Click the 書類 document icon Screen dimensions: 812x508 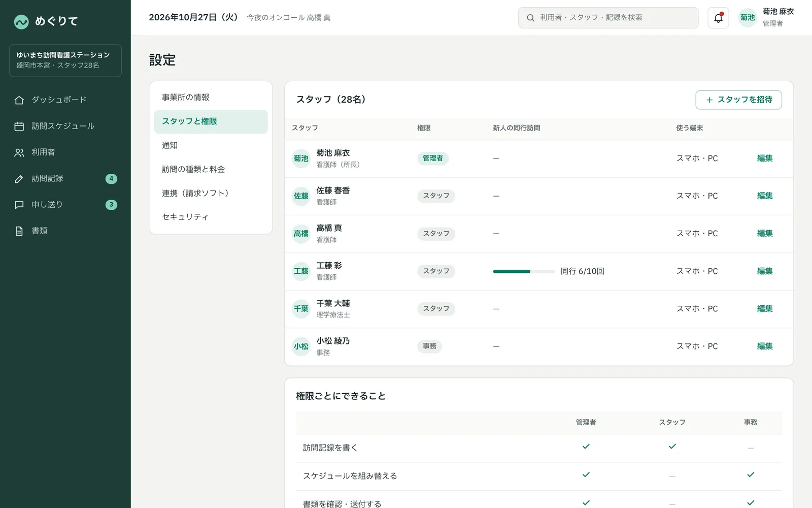click(x=19, y=231)
